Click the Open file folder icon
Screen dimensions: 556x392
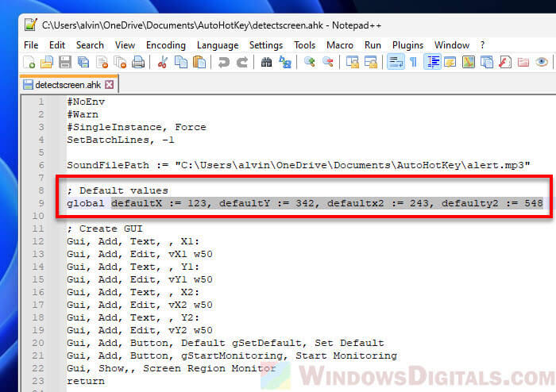[47, 63]
